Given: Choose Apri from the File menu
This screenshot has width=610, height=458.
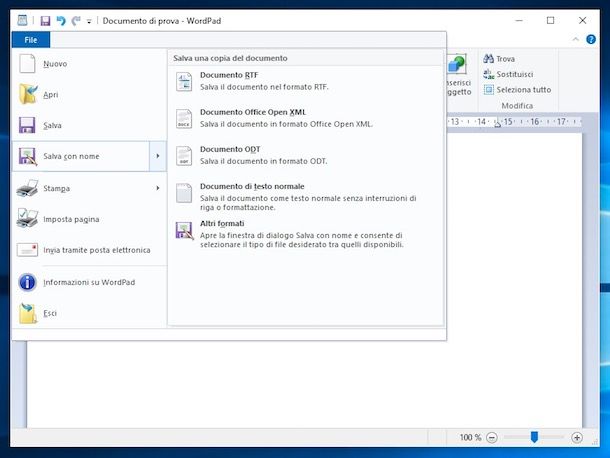Looking at the screenshot, I should [89, 95].
